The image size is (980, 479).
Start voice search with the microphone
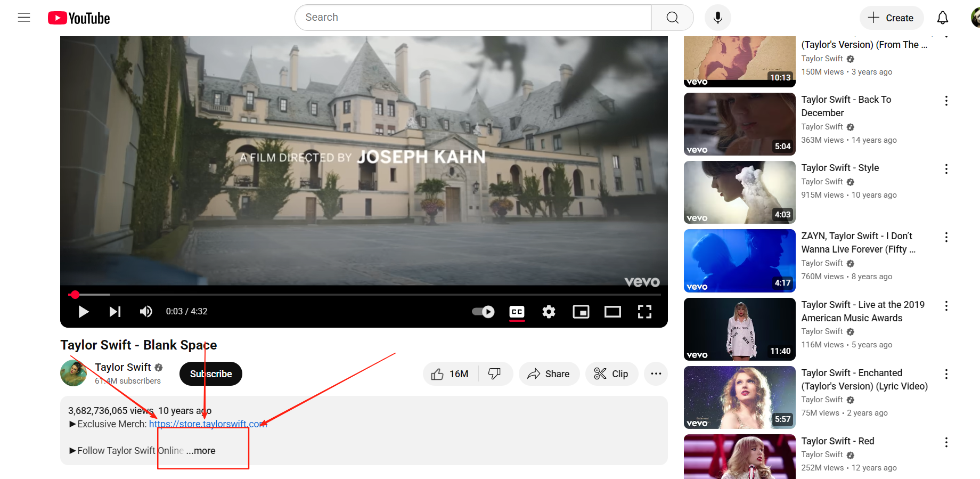point(718,18)
